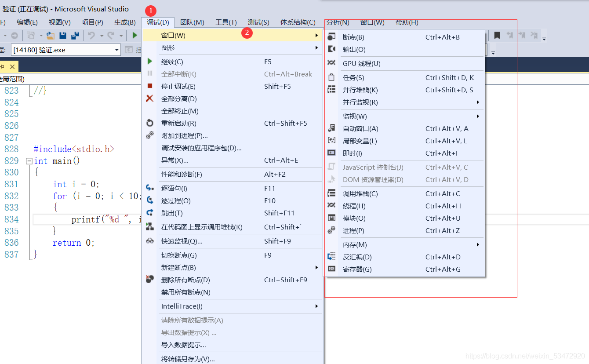Viewport: 589px width, 364px height.
Task: Select 全部分离(D) in the debug menu
Action: [x=233, y=98]
